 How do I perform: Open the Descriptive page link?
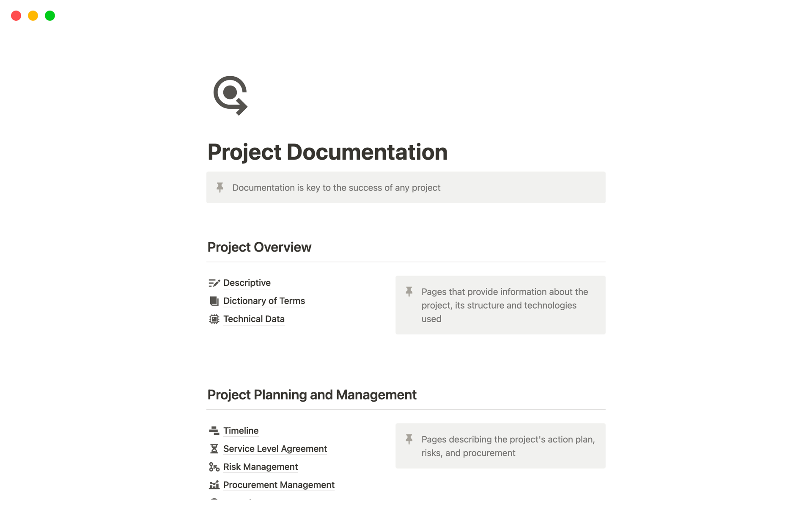[246, 282]
